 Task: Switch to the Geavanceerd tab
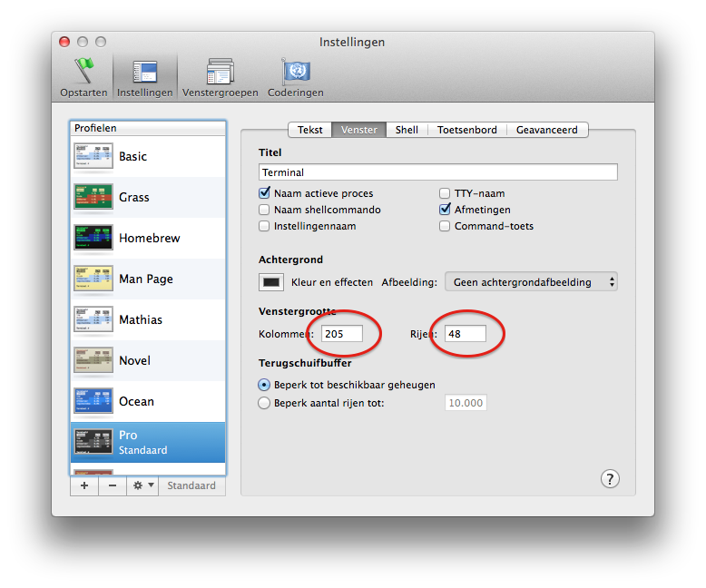point(546,130)
